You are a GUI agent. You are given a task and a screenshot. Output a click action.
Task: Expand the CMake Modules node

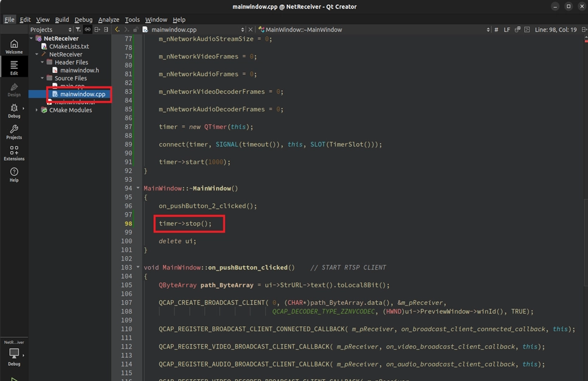pyautogui.click(x=36, y=110)
